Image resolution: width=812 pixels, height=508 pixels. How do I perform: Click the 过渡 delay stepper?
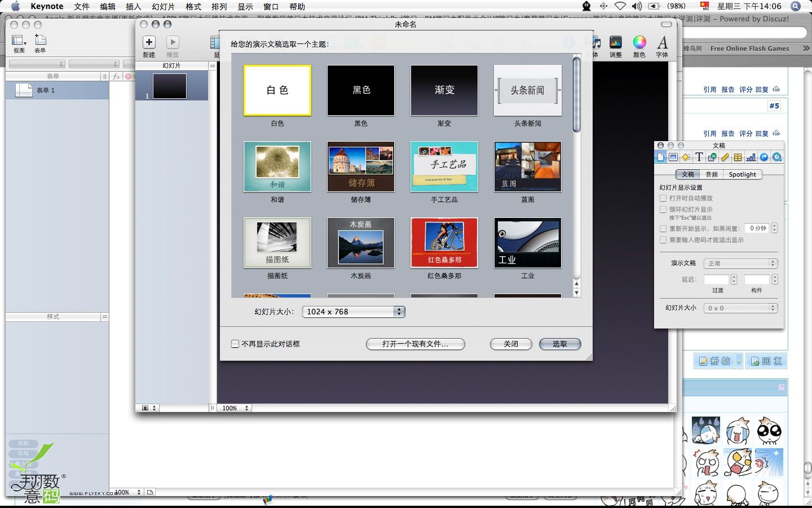[x=734, y=279]
